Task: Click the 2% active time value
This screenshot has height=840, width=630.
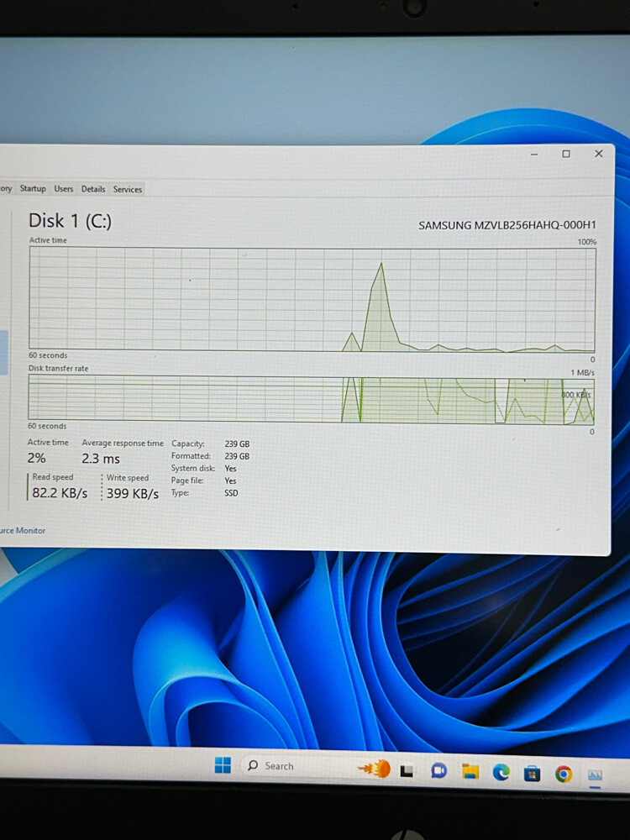Action: tap(36, 458)
